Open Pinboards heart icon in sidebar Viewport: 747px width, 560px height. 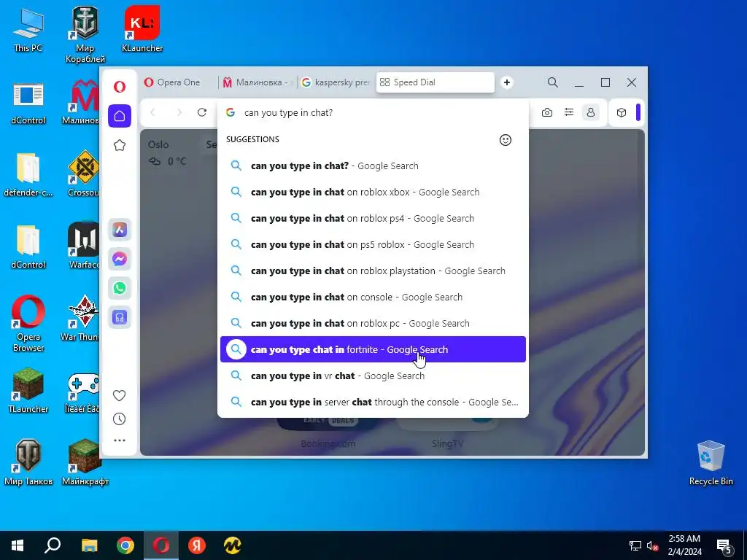[120, 395]
